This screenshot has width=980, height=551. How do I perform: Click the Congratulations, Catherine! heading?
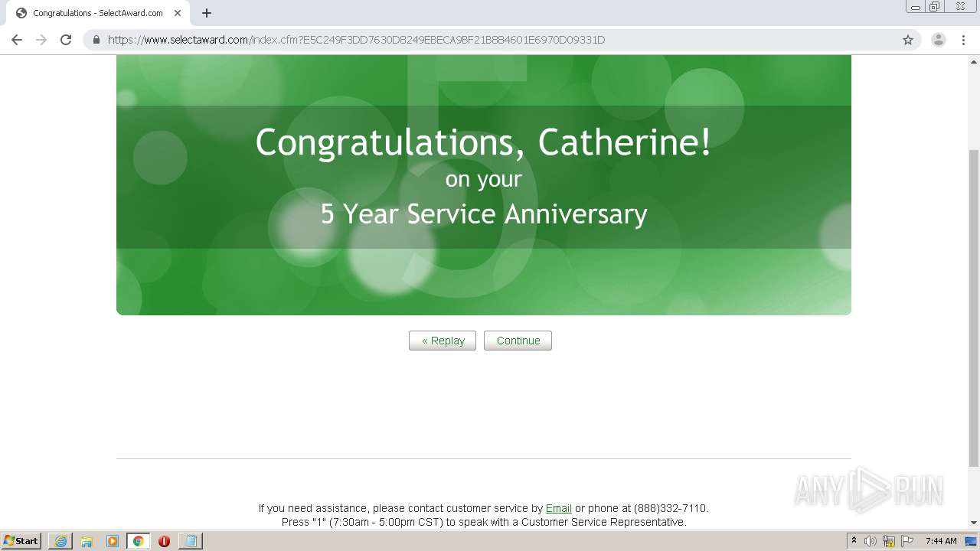(483, 142)
